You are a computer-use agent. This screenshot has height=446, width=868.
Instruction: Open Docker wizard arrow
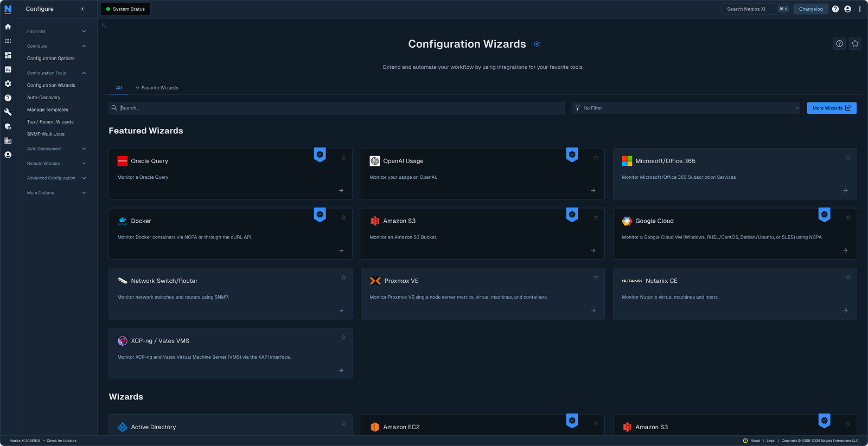coord(341,250)
